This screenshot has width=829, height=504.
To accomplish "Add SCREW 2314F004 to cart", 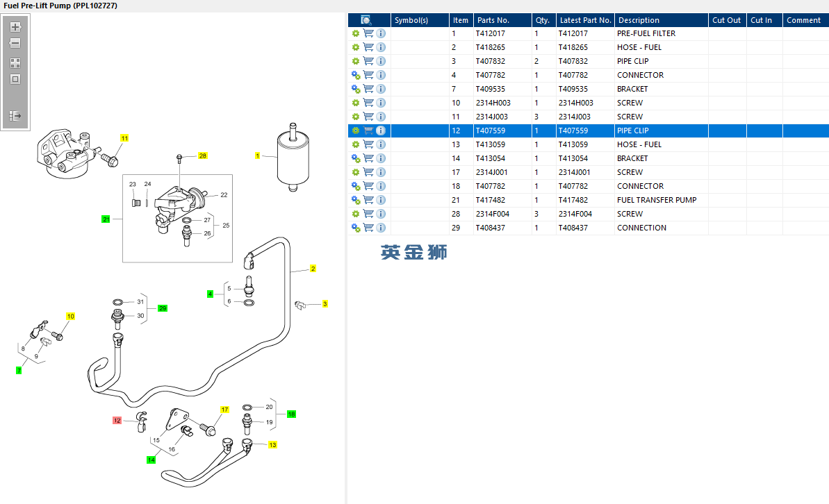I will coord(368,214).
